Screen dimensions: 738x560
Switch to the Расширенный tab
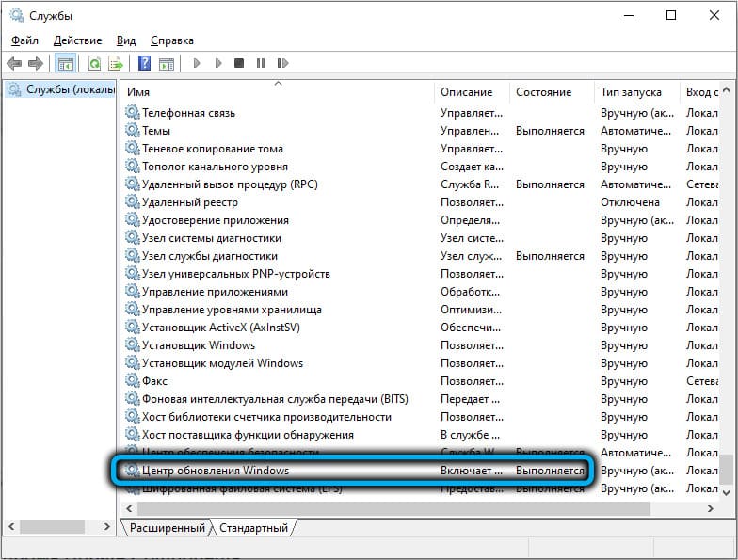(x=168, y=528)
